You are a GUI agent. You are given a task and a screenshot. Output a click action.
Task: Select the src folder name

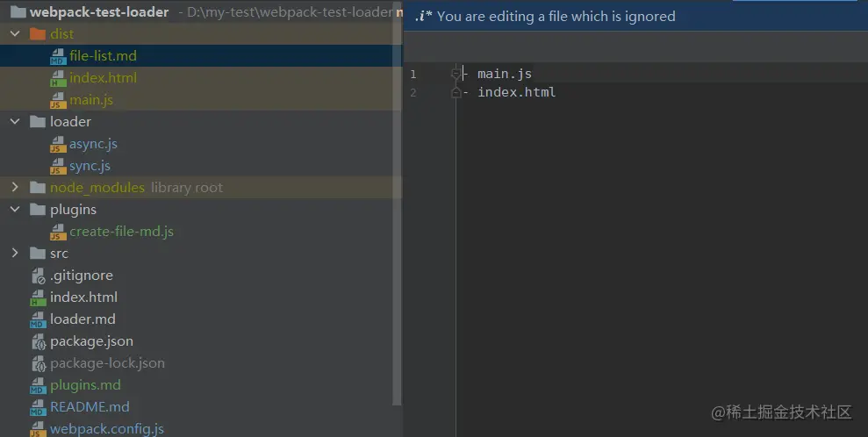[59, 254]
